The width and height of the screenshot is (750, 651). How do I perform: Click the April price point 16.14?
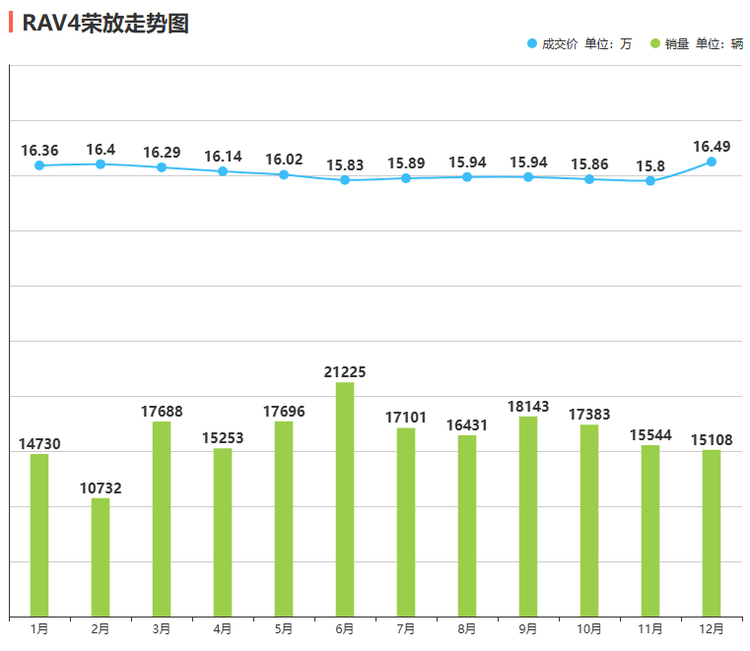[x=222, y=171]
